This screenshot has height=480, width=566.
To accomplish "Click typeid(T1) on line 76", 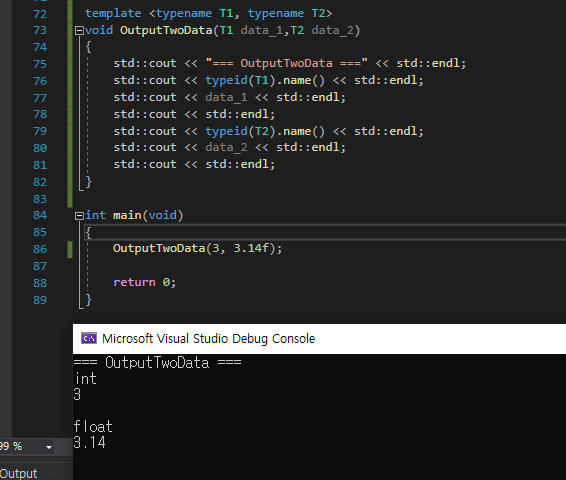I will tap(241, 80).
